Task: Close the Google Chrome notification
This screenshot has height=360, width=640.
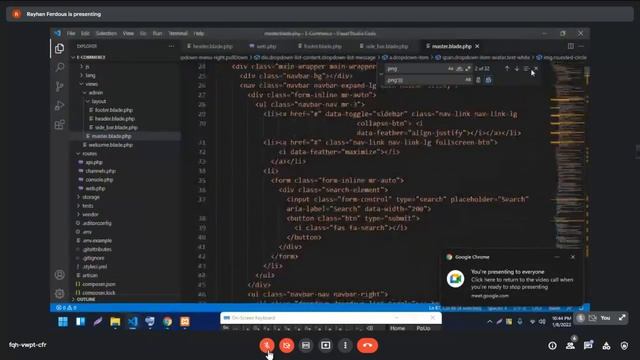Action: point(573,257)
